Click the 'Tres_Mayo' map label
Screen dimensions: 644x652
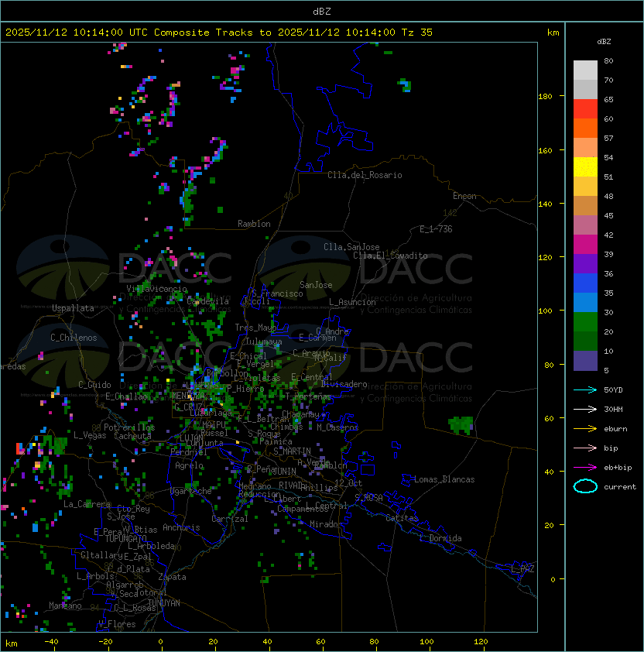pos(255,328)
